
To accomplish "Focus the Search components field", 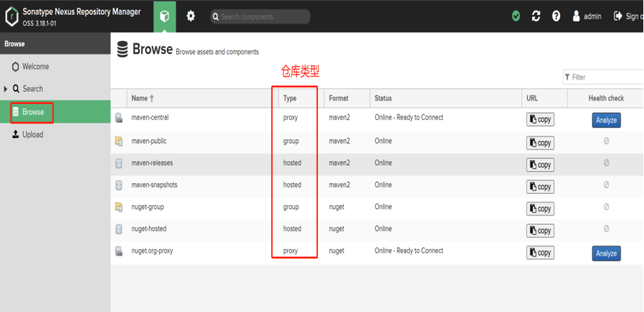I will tap(260, 17).
